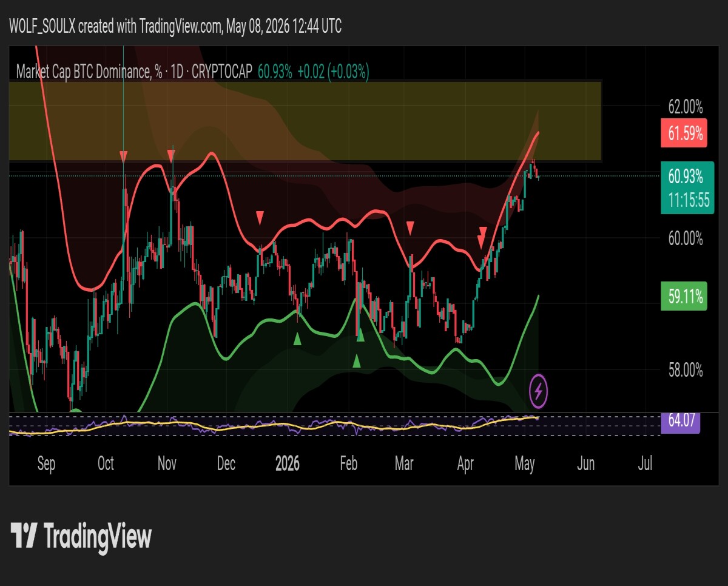Select the red down-arrow signal above the November peak

(x=171, y=156)
